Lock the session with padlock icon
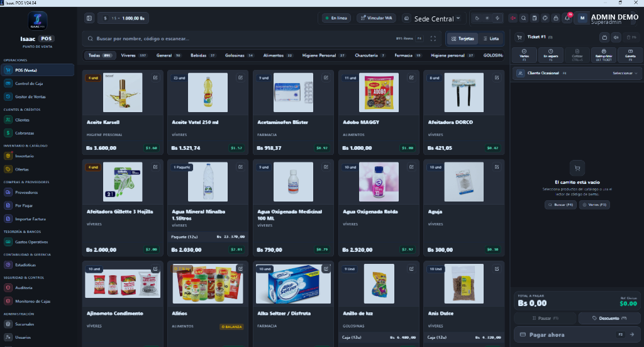The width and height of the screenshot is (644, 347). point(556,18)
